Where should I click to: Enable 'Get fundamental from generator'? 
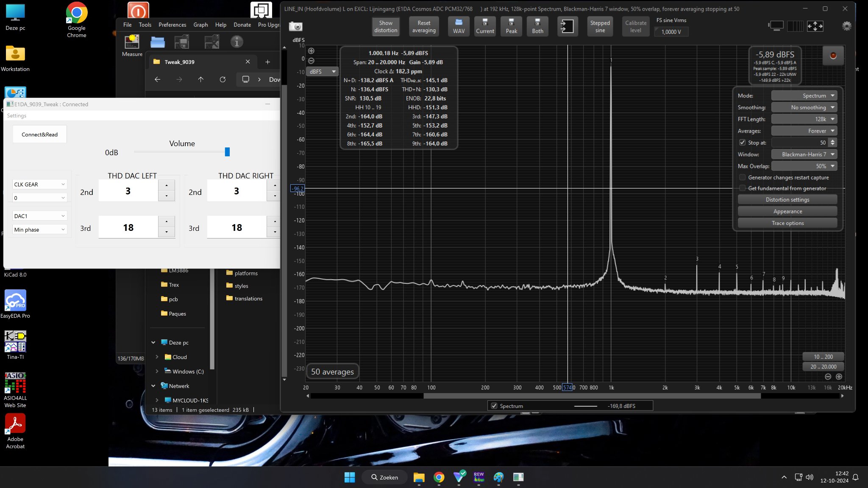click(742, 188)
